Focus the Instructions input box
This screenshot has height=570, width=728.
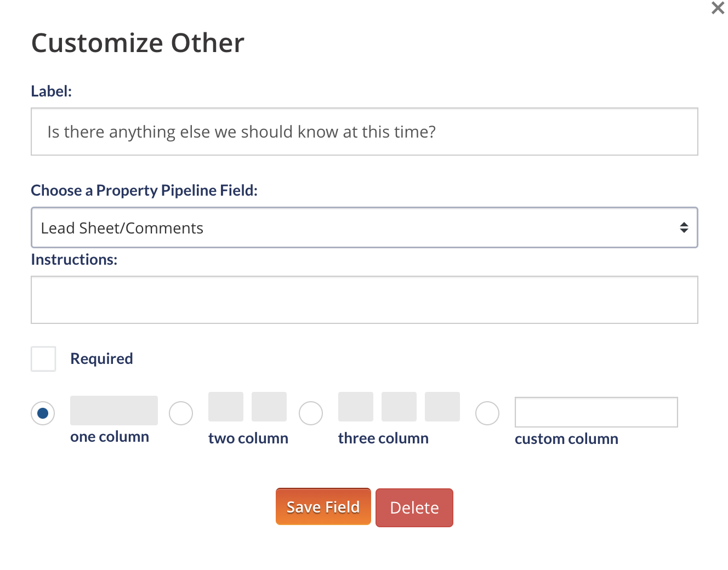(364, 300)
